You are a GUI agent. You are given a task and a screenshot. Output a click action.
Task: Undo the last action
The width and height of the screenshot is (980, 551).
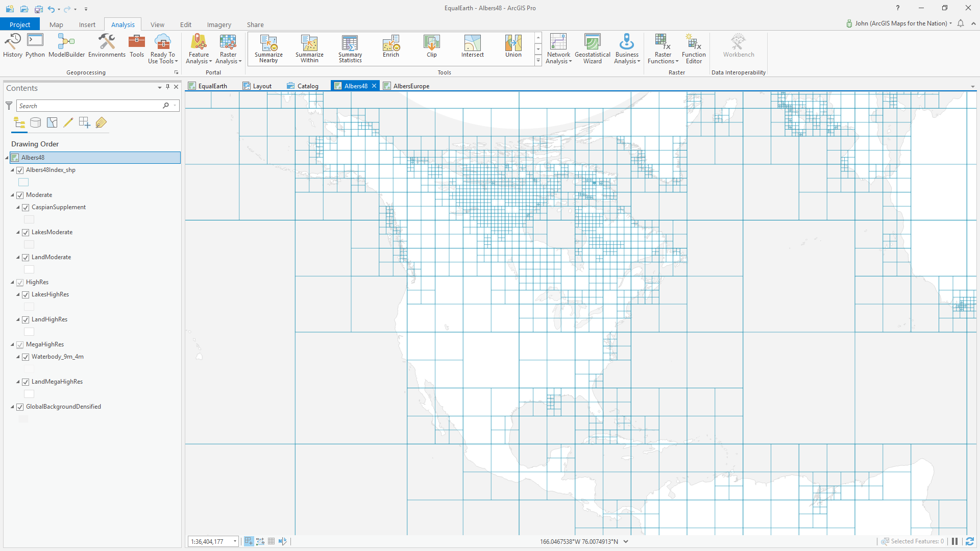point(51,9)
